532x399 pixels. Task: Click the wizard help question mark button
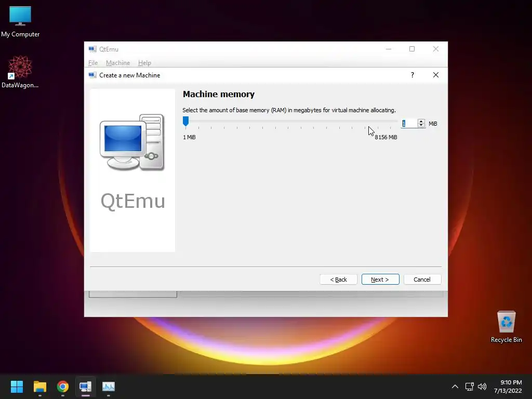(x=412, y=75)
